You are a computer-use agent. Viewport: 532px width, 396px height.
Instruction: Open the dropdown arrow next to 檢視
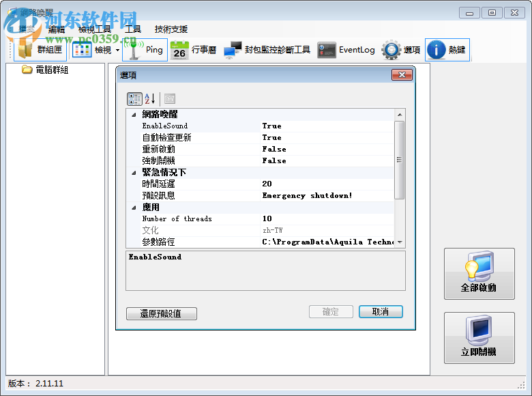117,50
